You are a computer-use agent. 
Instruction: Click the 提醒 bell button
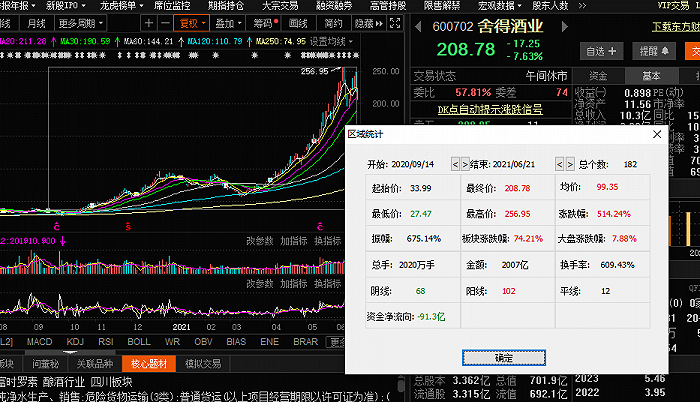[x=654, y=51]
